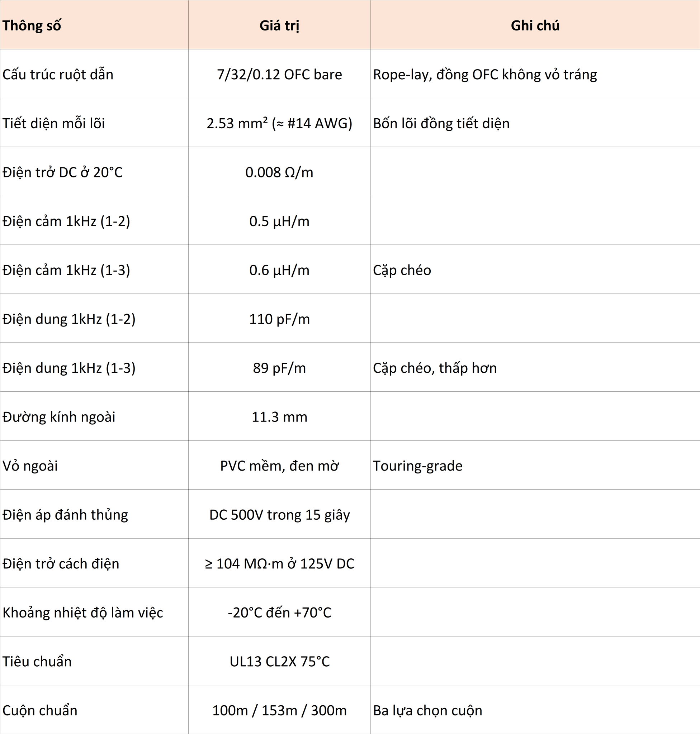Click the 'DC 500V trong 15 giây' cell
This screenshot has width=700, height=734.
[279, 514]
